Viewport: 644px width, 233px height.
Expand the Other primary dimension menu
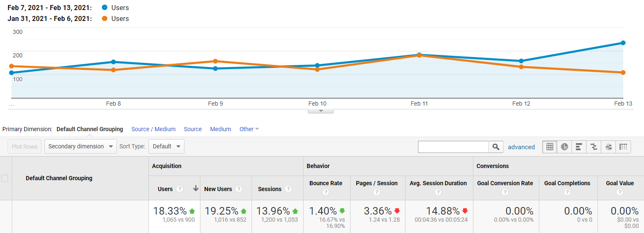tap(249, 129)
